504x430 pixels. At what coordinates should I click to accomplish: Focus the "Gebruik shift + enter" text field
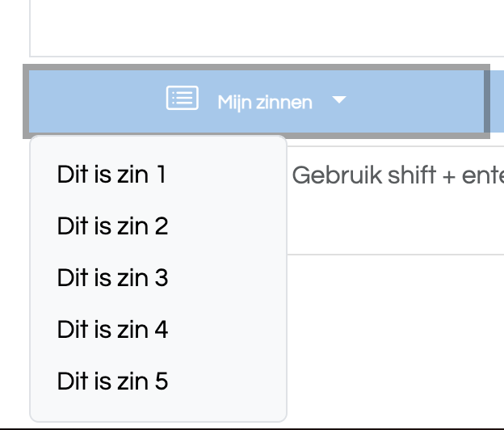point(395,200)
